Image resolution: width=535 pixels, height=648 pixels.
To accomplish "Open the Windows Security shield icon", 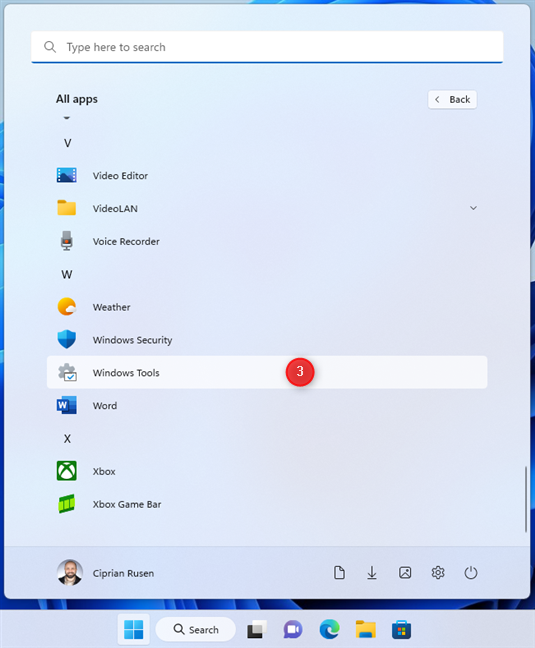I will pos(67,339).
